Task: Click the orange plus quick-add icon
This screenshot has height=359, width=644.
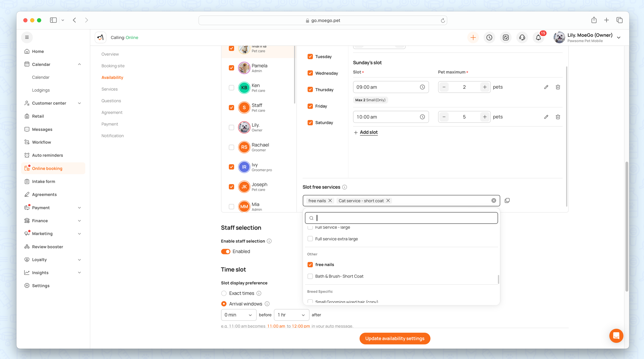Action: [x=473, y=38]
